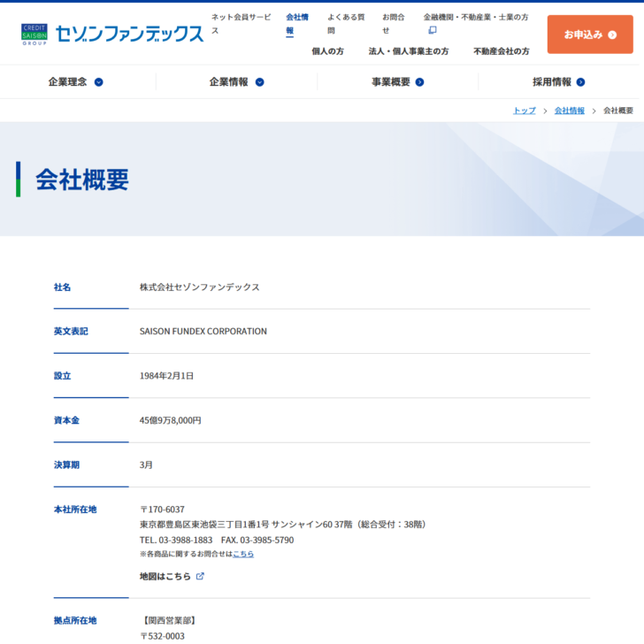
Task: Click the 決算期 row label
Action: [66, 465]
